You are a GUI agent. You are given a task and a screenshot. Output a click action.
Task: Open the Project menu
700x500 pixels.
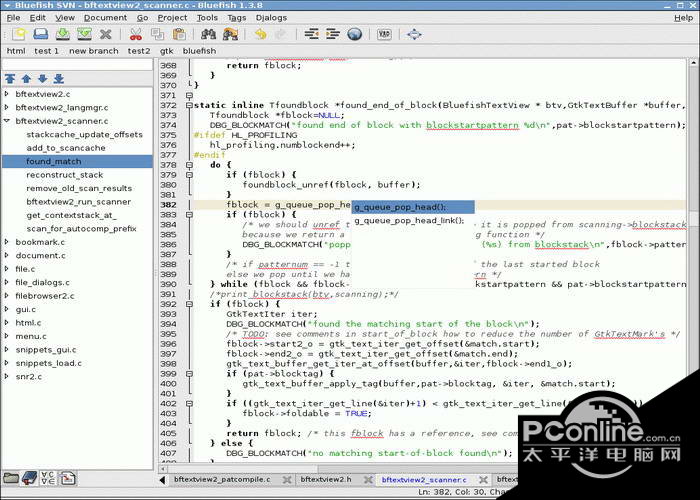(x=172, y=17)
